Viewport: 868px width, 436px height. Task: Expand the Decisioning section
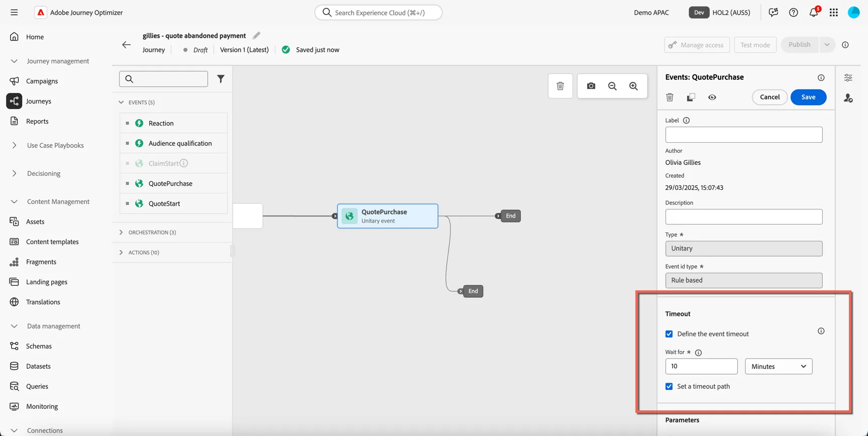(14, 174)
